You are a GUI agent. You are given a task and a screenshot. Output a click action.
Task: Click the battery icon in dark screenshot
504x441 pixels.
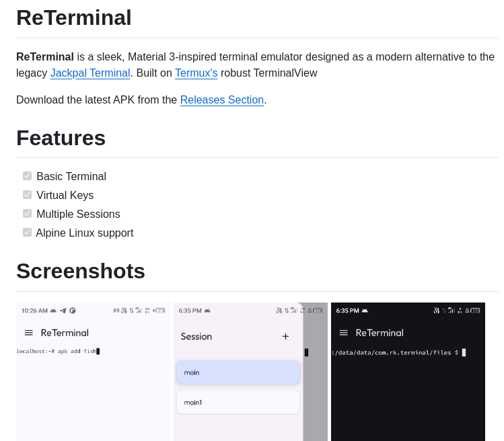coord(475,311)
